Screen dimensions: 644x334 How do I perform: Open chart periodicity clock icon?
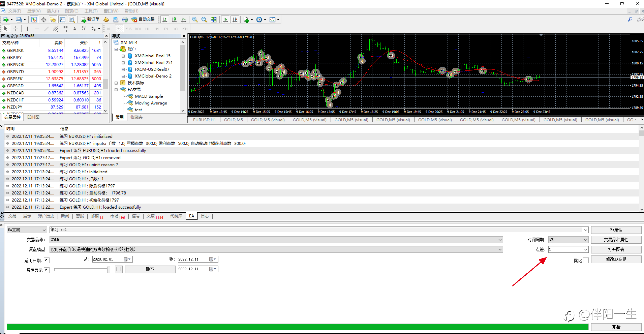click(x=259, y=20)
